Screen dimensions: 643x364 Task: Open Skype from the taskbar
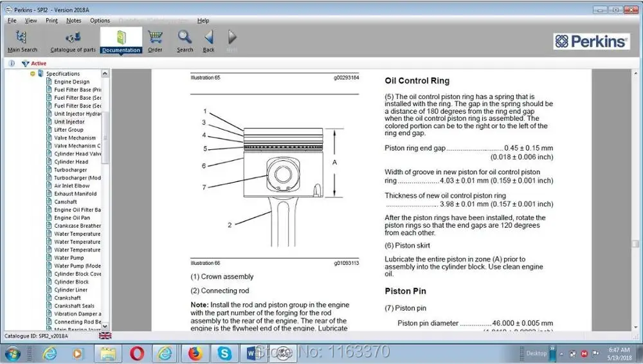tap(224, 353)
